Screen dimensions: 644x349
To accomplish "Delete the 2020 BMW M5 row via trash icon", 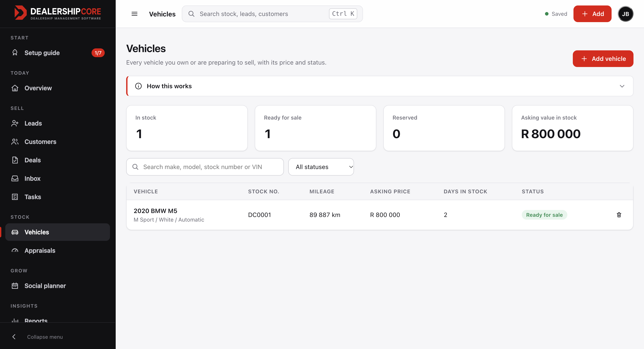I will (x=619, y=215).
